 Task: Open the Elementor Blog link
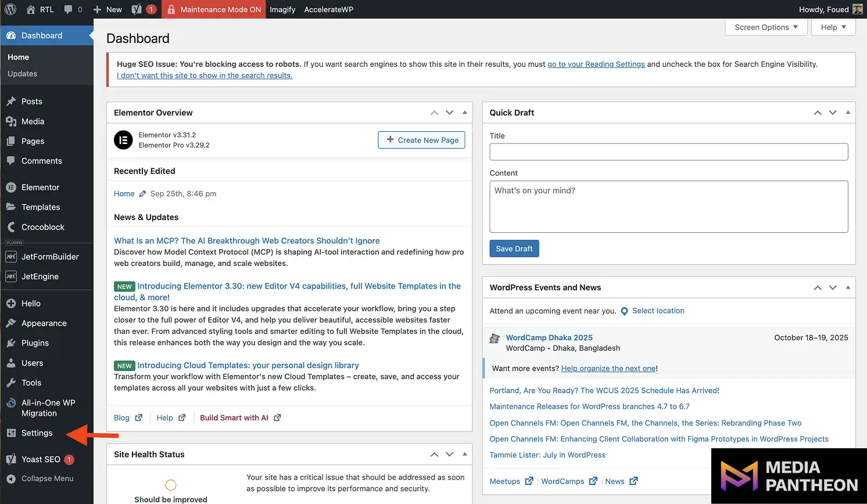(x=128, y=417)
